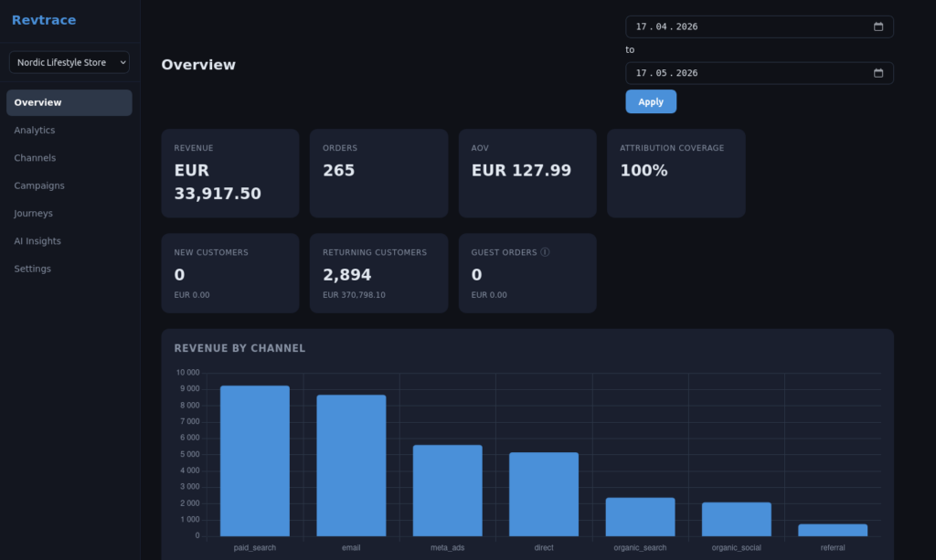Click the AOV value EUR 127.99
This screenshot has width=936, height=560.
pyautogui.click(x=521, y=171)
